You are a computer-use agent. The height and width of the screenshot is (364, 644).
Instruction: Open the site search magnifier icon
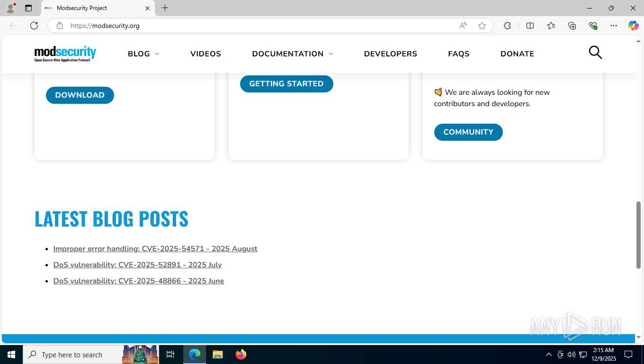[595, 53]
